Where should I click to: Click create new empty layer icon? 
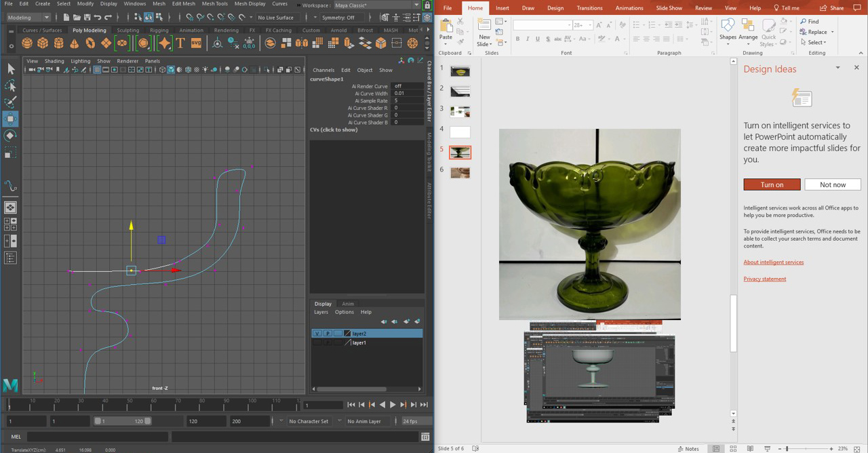(x=406, y=321)
